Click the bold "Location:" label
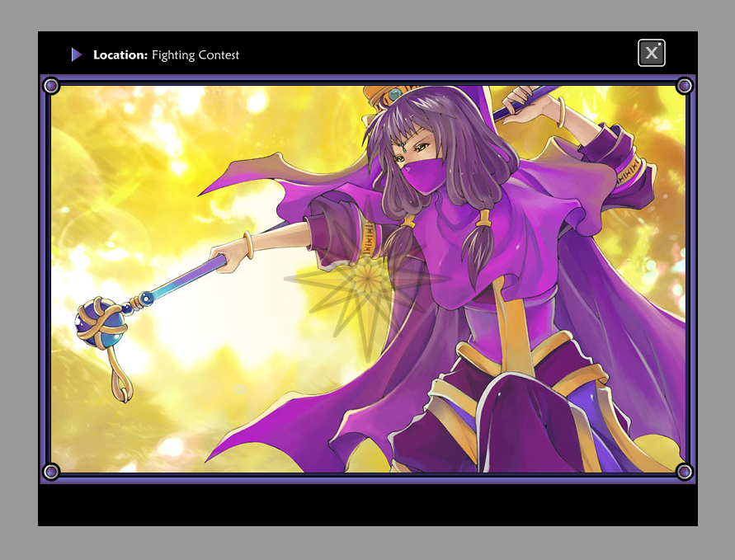 (120, 55)
